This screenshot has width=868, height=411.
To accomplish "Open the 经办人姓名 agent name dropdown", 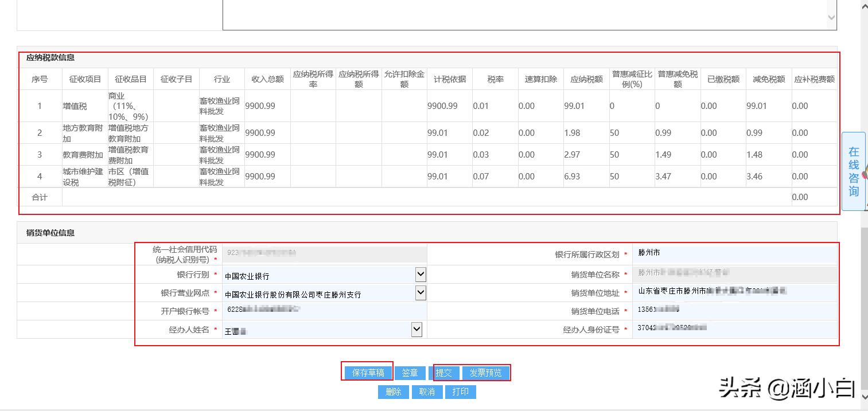I will [417, 329].
